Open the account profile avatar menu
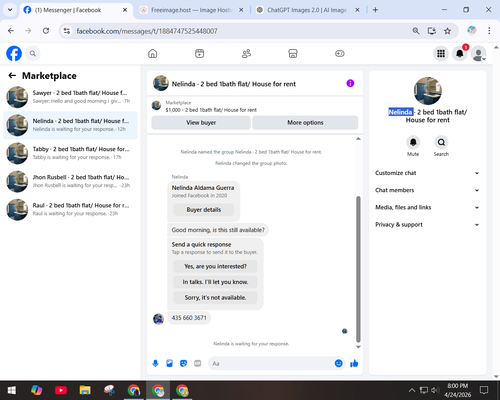This screenshot has width=500, height=400. pyautogui.click(x=478, y=54)
